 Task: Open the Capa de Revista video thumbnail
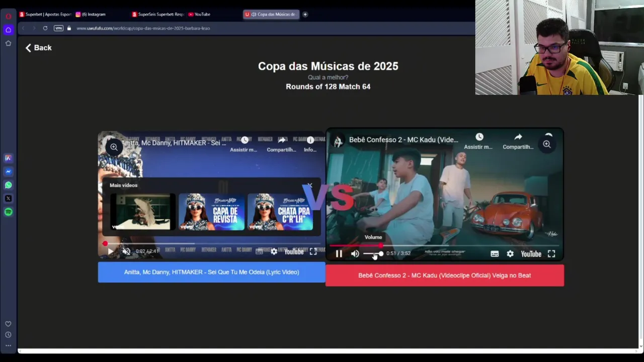coord(212,212)
